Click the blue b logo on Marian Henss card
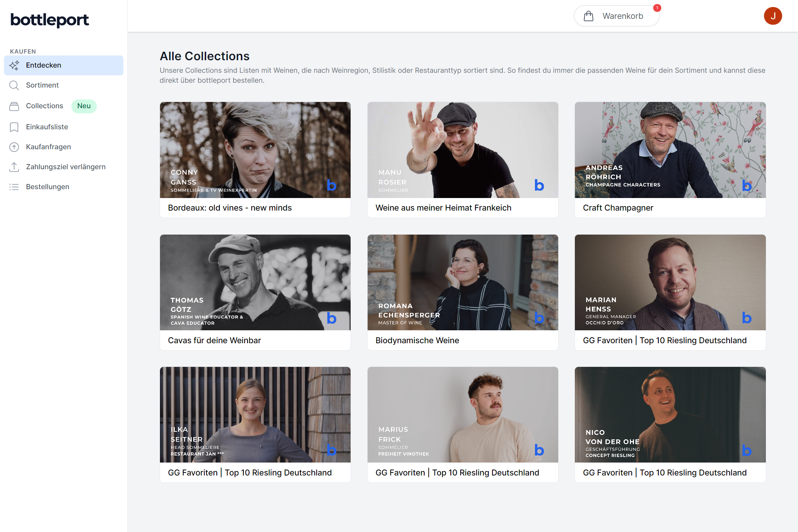 747,318
